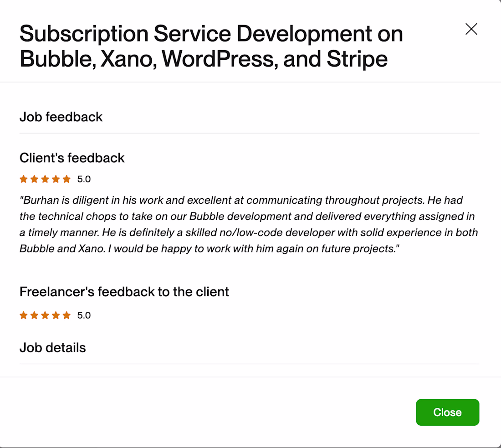The height and width of the screenshot is (448, 501).
Task: Click the Job feedback section heading
Action: 61,117
